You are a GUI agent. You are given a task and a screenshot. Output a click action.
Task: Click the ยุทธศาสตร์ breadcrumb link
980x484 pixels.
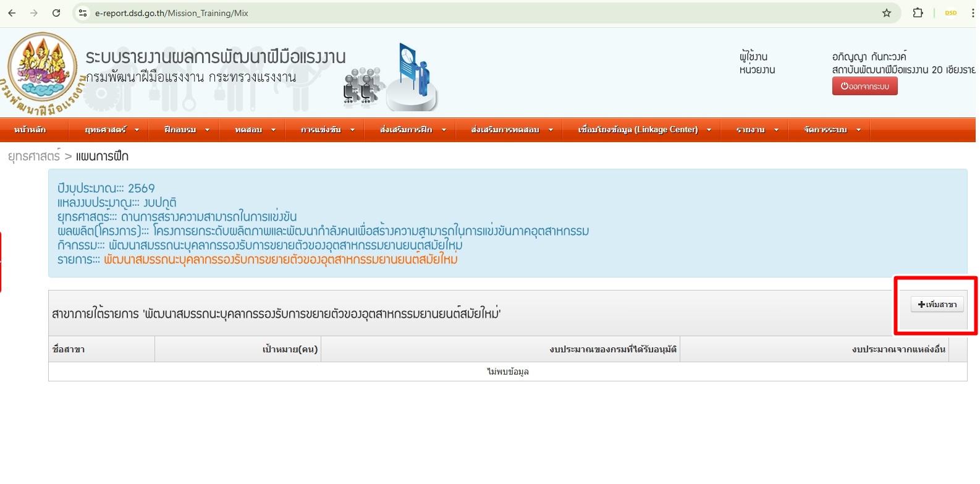[x=34, y=156]
